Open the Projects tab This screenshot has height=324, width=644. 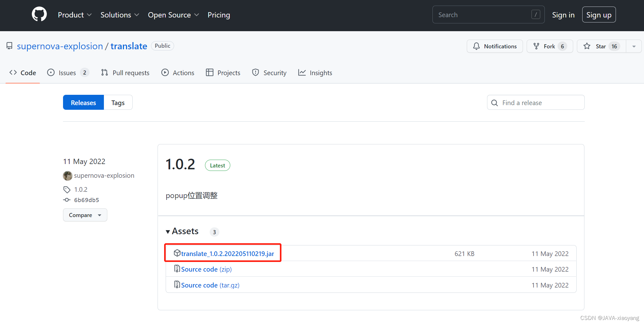tap(223, 73)
